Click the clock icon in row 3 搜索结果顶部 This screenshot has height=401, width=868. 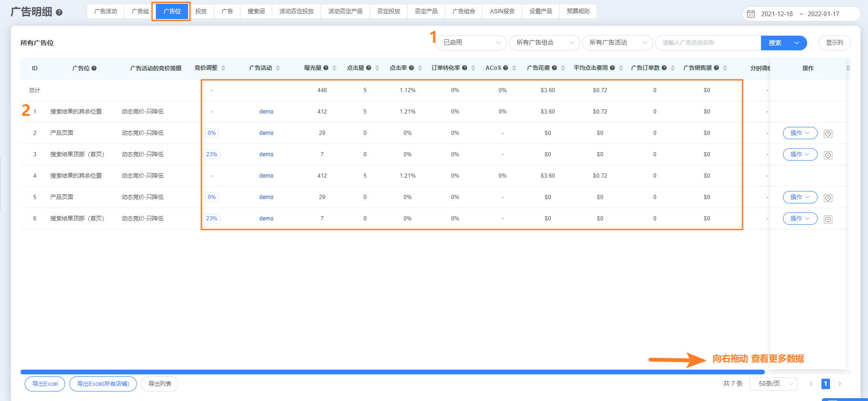coord(828,155)
